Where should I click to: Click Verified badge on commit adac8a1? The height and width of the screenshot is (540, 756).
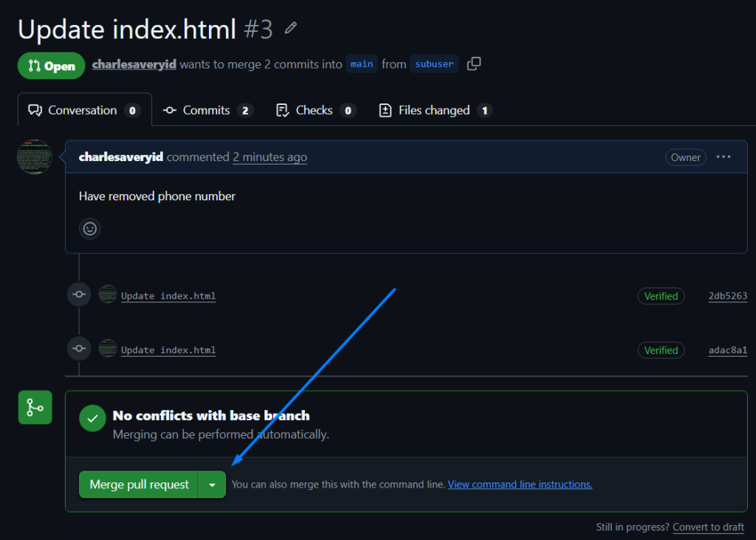tap(661, 350)
